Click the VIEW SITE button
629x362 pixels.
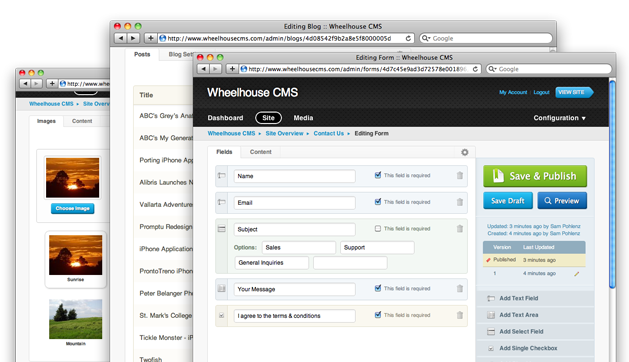point(574,92)
